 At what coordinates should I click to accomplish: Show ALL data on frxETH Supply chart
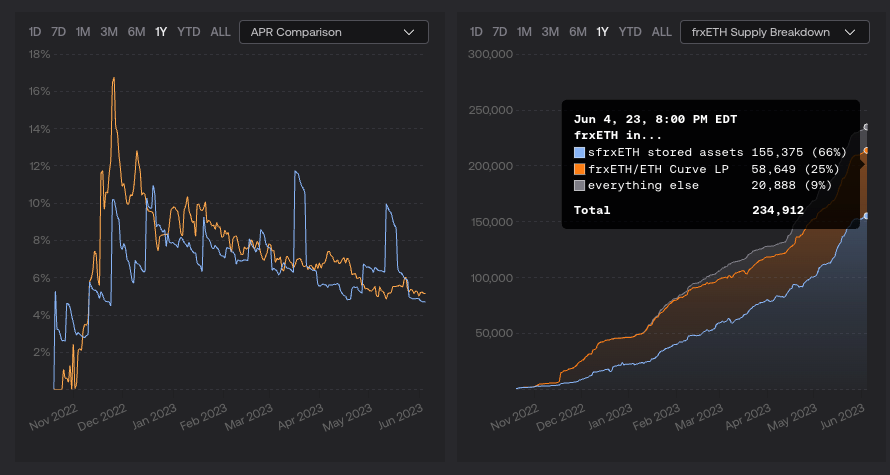tap(662, 32)
